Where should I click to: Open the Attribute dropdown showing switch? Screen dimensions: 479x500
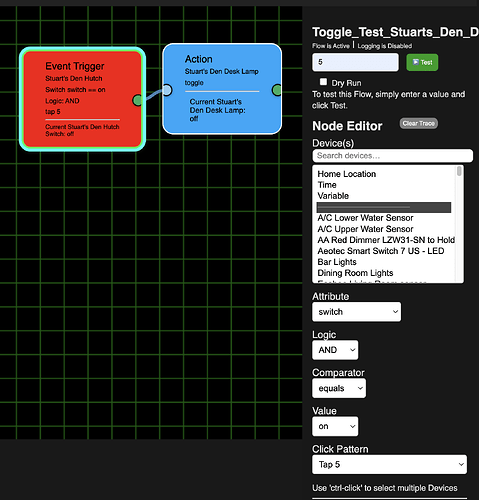356,312
